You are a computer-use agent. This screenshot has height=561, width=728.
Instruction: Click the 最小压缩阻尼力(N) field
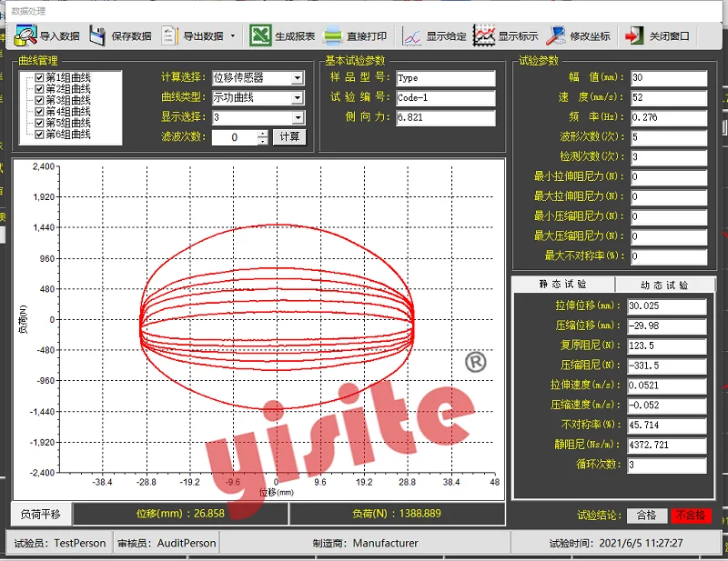[x=669, y=216]
